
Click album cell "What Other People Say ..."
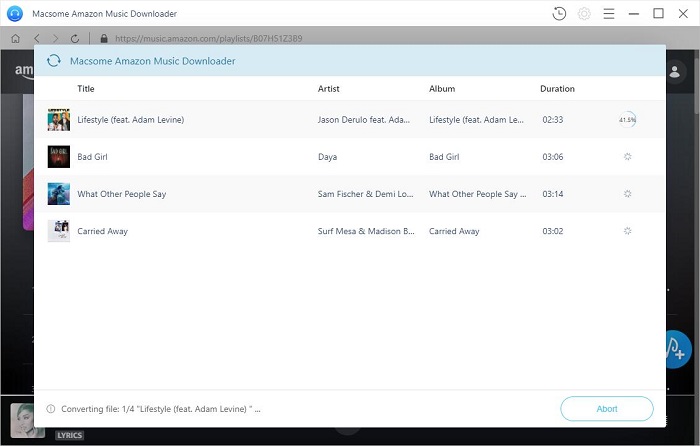point(478,194)
